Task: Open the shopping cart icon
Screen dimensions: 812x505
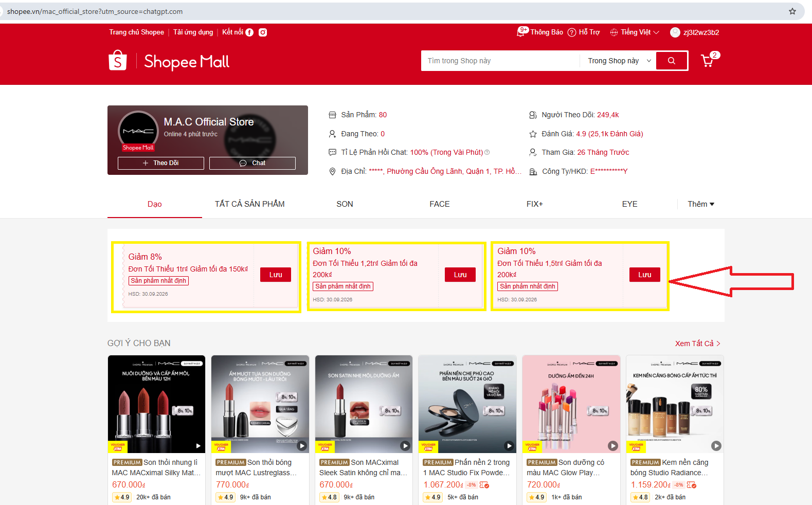Action: point(708,61)
